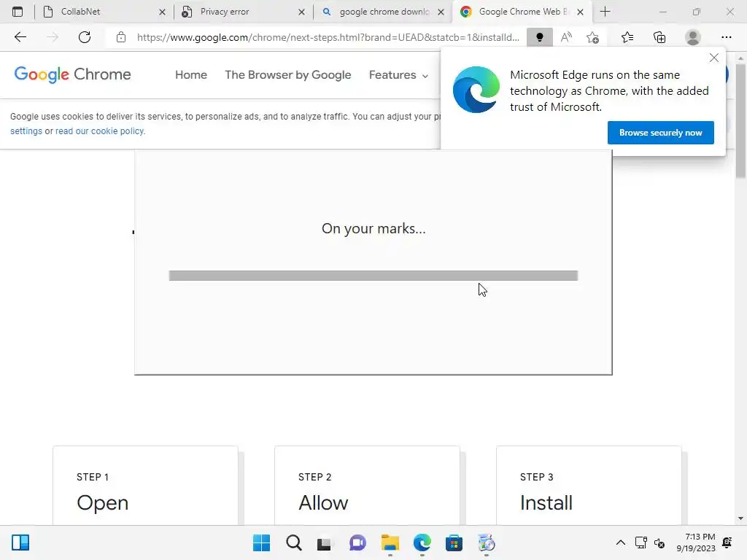Click the Microsoft Edge taskbar icon

[422, 542]
